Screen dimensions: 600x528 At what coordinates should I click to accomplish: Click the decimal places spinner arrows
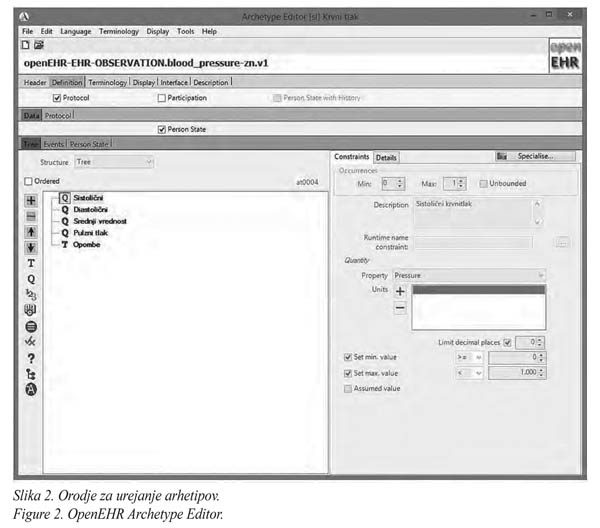coord(540,342)
